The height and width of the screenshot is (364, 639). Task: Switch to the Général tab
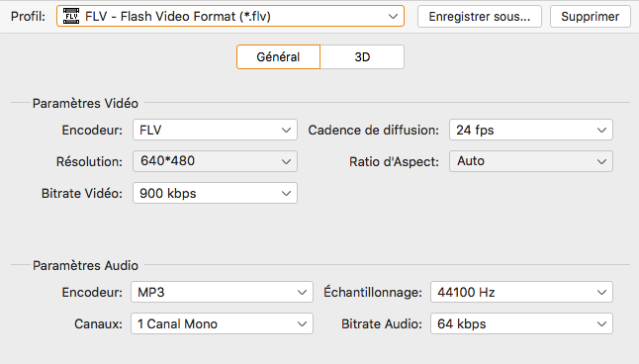278,57
